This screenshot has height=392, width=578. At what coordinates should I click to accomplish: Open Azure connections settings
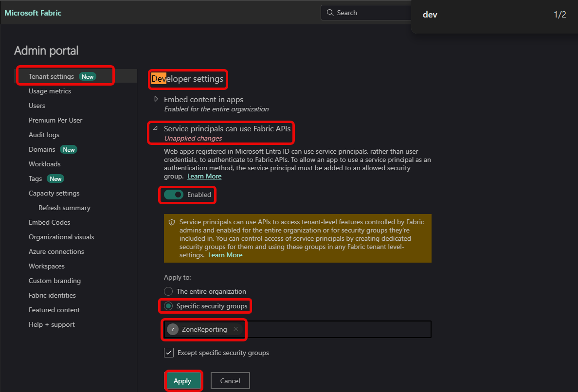pos(56,251)
